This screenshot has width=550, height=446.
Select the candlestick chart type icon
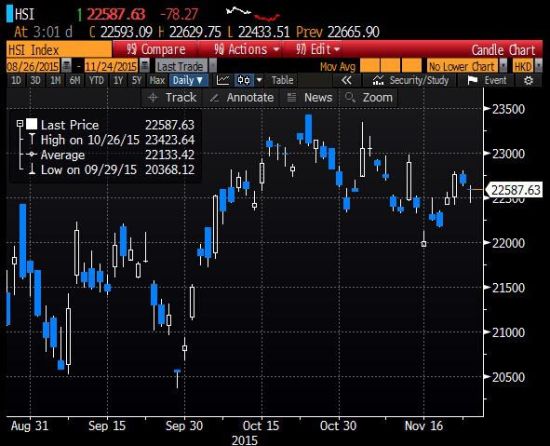point(243,80)
